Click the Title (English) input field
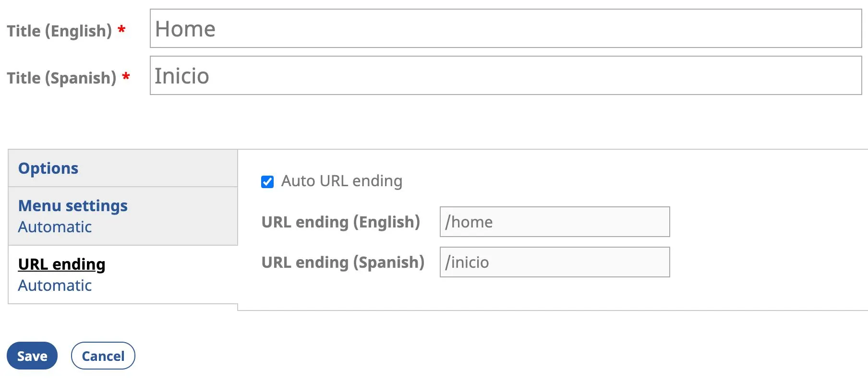Image resolution: width=868 pixels, height=382 pixels. click(x=506, y=29)
